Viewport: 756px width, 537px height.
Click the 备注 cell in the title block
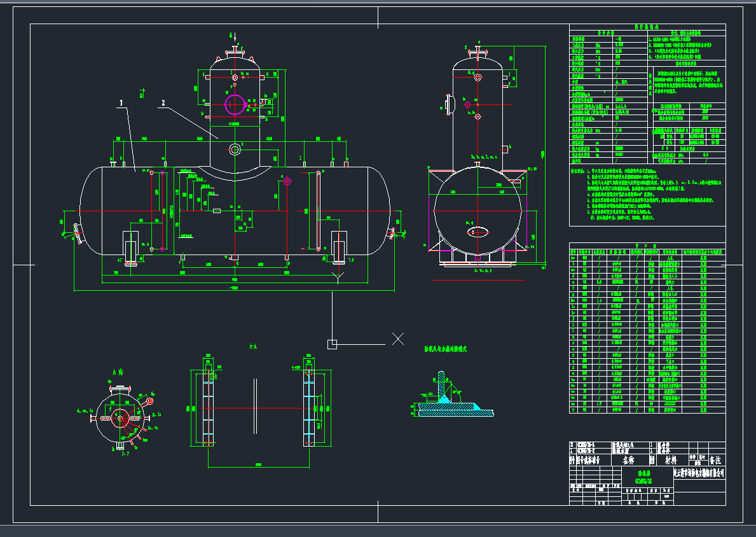click(x=715, y=459)
